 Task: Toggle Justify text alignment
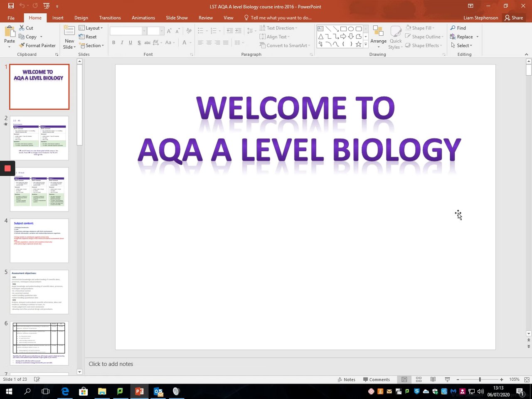pos(226,42)
